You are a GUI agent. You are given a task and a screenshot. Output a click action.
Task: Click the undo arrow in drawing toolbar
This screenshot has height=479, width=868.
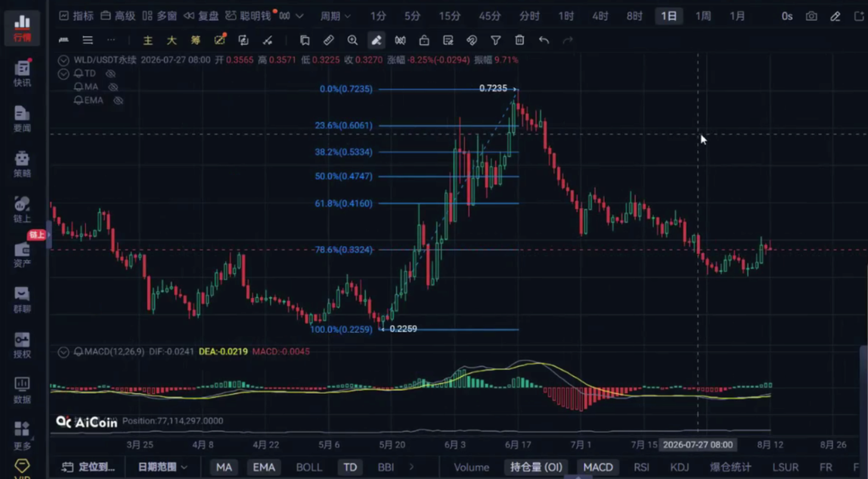tap(544, 40)
